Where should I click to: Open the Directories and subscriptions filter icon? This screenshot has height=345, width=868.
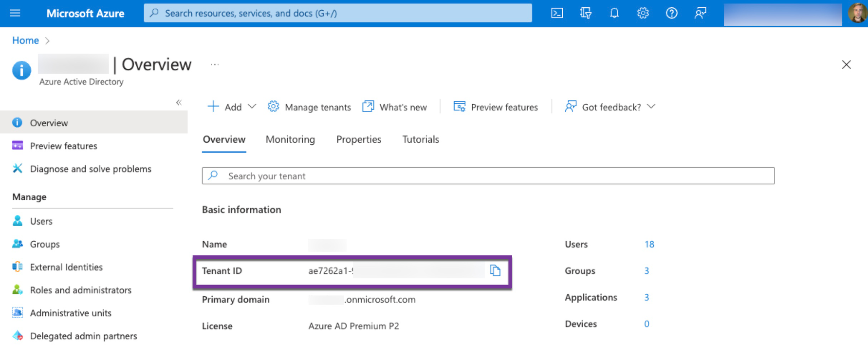(x=586, y=13)
